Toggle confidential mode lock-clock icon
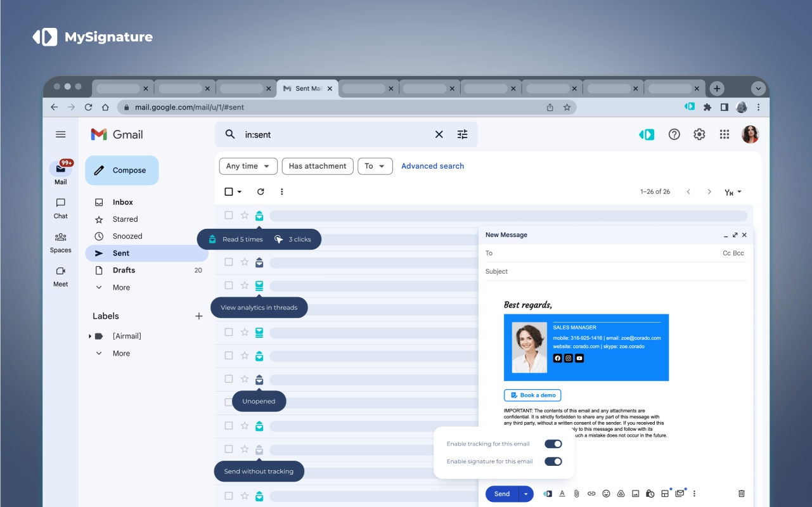 pos(650,494)
